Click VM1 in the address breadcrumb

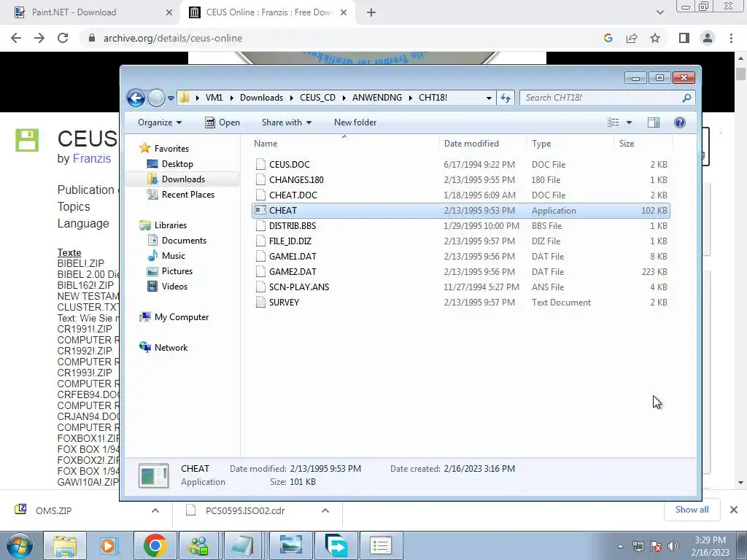coord(214,98)
